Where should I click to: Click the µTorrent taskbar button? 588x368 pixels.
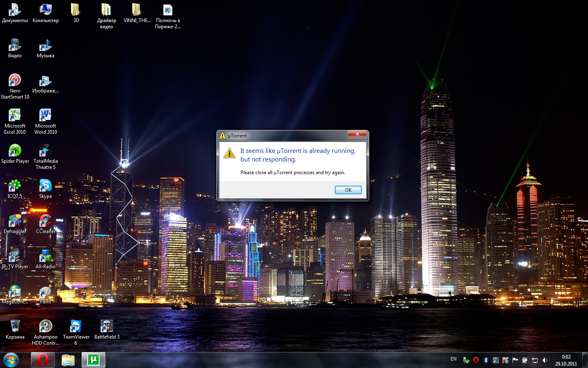[94, 360]
